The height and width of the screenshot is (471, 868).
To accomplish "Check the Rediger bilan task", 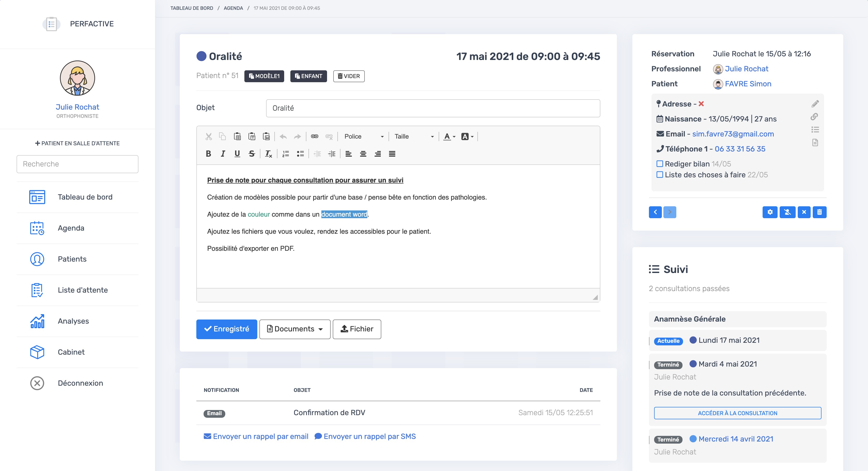I will (x=660, y=164).
